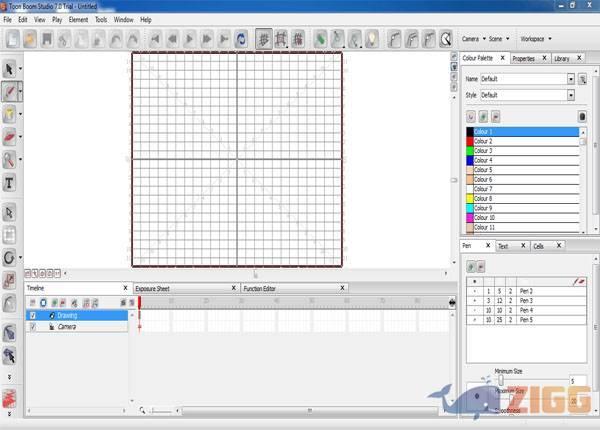Click the square frame tool in left toolbar
Image resolution: width=600 pixels, height=430 pixels.
(x=9, y=235)
